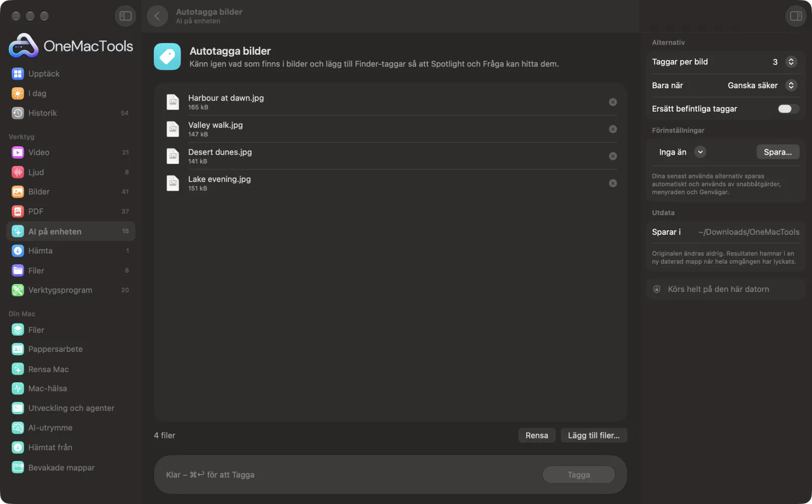
Task: Select the Bilder tools category
Action: pyautogui.click(x=71, y=192)
